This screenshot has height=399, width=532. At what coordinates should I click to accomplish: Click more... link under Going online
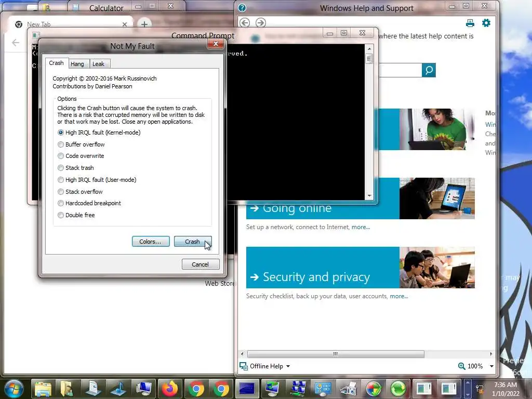pyautogui.click(x=361, y=227)
